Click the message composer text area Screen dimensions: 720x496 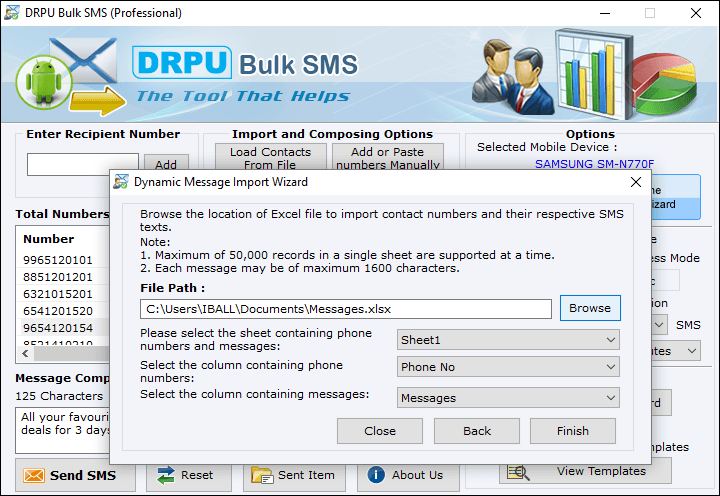pyautogui.click(x=62, y=430)
